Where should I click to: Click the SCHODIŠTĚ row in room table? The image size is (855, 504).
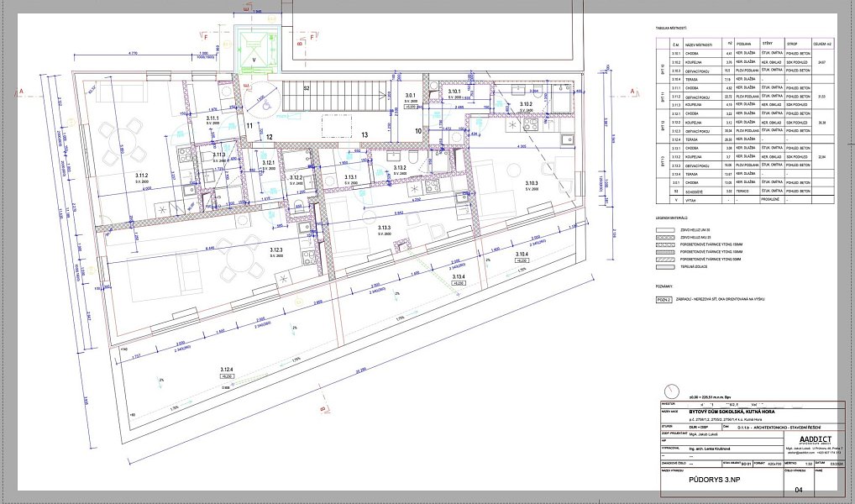coord(753,192)
